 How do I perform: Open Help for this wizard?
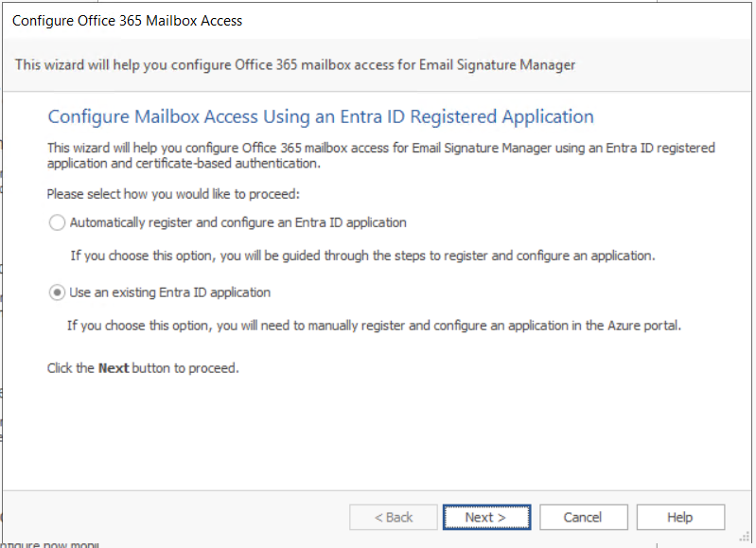(x=680, y=517)
